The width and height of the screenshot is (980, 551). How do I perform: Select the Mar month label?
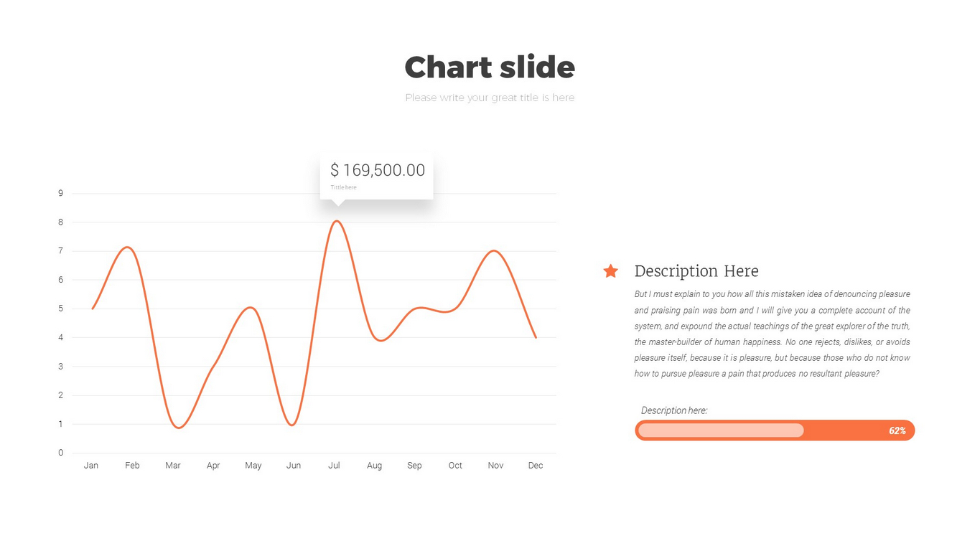(173, 466)
